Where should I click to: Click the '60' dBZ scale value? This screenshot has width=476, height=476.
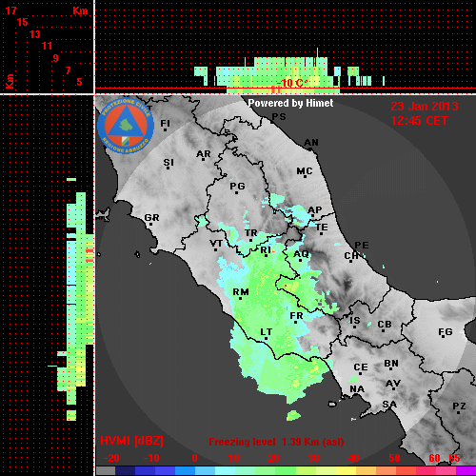coord(434,458)
